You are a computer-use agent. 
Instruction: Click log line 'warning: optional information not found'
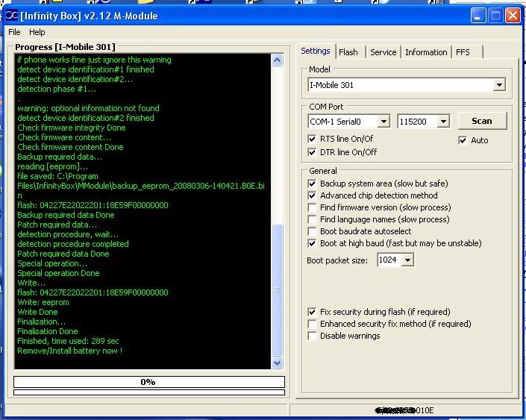[88, 108]
